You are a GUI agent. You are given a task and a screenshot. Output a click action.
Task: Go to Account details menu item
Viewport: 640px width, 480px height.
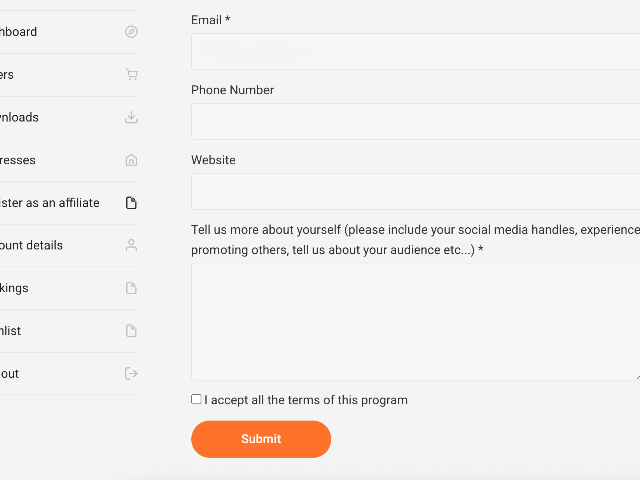coord(32,246)
